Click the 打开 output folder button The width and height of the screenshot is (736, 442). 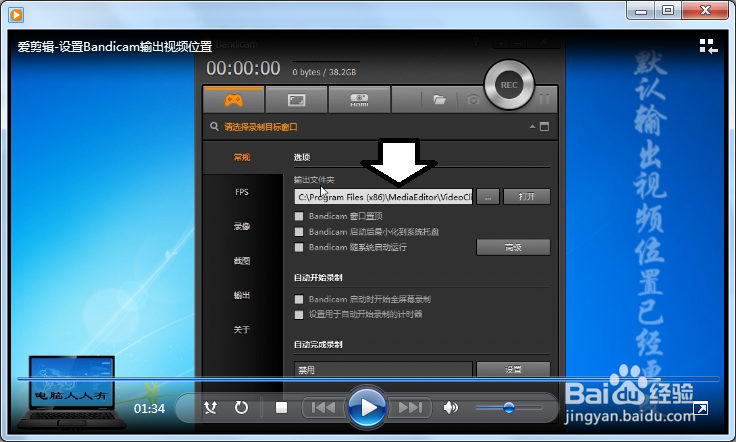click(527, 197)
